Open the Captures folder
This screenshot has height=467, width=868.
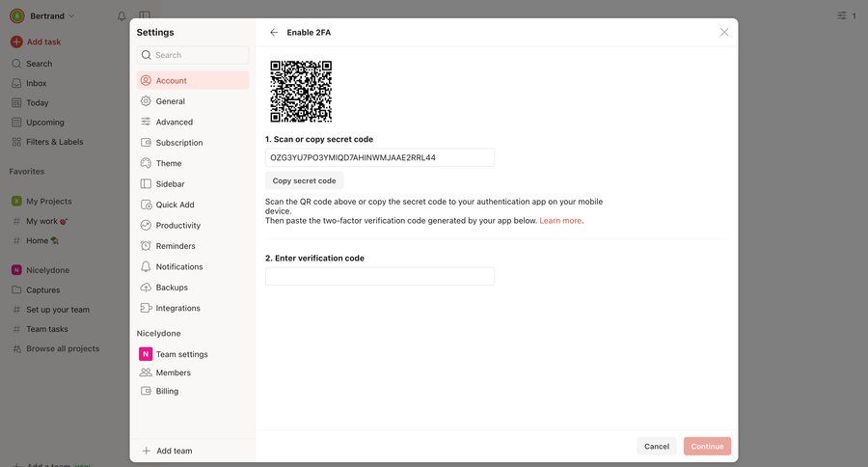(x=42, y=289)
